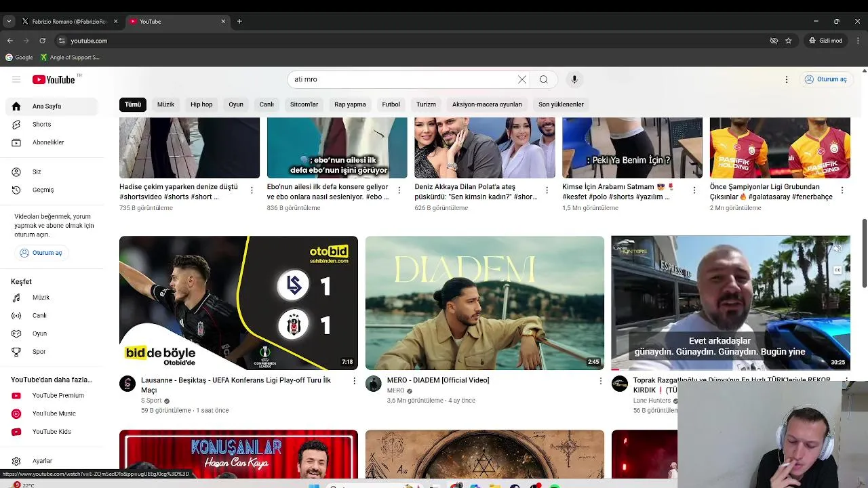868x488 pixels.
Task: Go to Ana Sayfa in the sidebar
Action: pyautogui.click(x=53, y=106)
